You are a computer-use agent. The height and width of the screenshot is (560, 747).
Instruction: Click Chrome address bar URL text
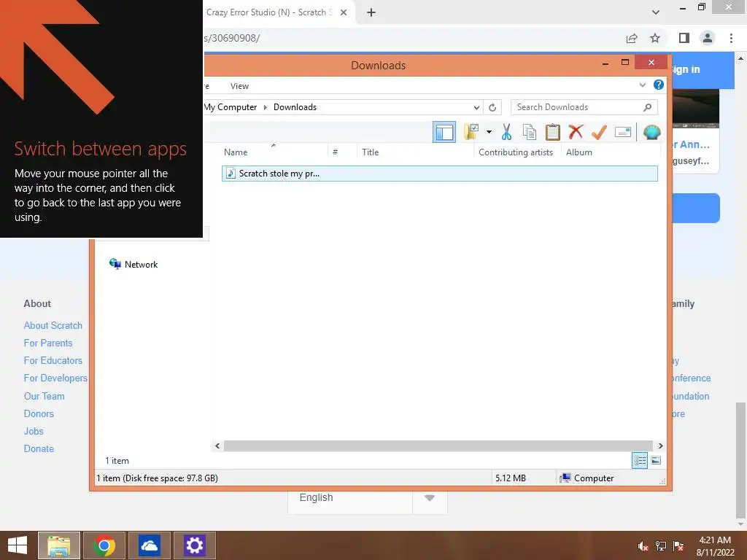232,38
